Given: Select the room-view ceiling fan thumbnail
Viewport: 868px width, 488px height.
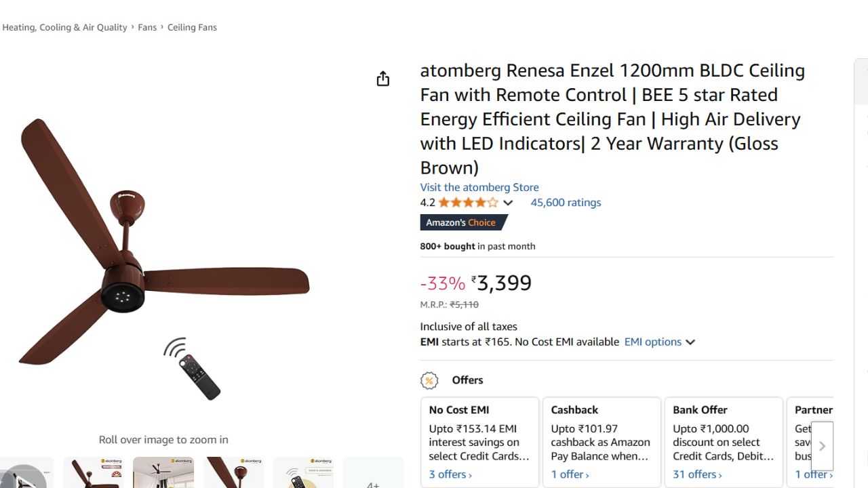Looking at the screenshot, I should pyautogui.click(x=163, y=473).
